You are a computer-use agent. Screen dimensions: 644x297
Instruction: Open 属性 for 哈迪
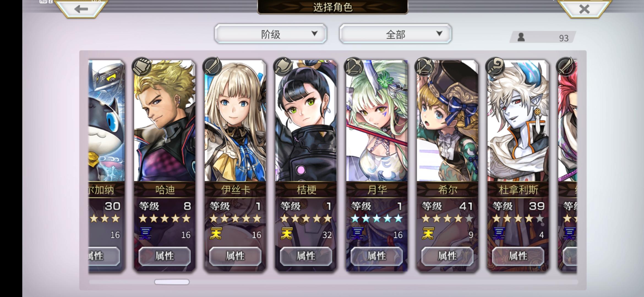click(165, 256)
